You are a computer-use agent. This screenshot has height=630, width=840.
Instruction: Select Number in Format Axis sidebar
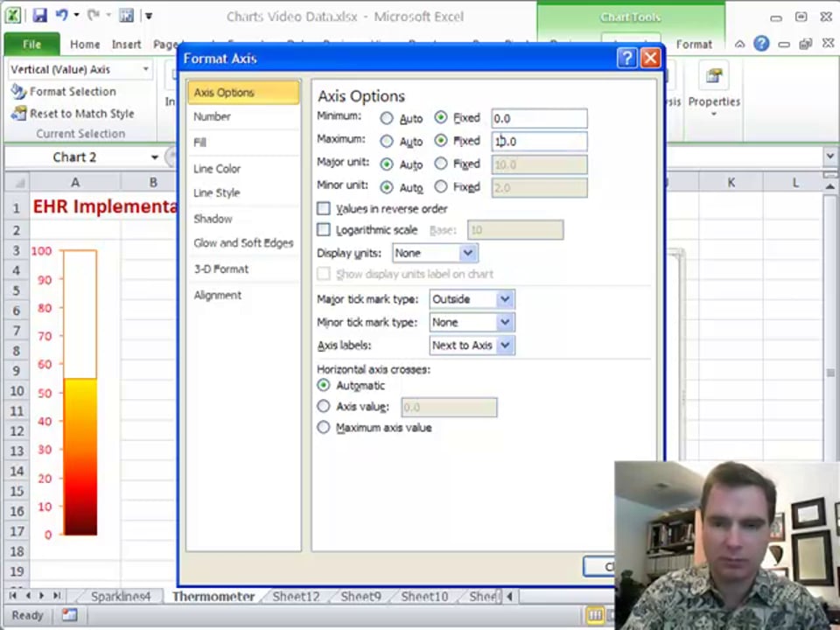pos(212,116)
